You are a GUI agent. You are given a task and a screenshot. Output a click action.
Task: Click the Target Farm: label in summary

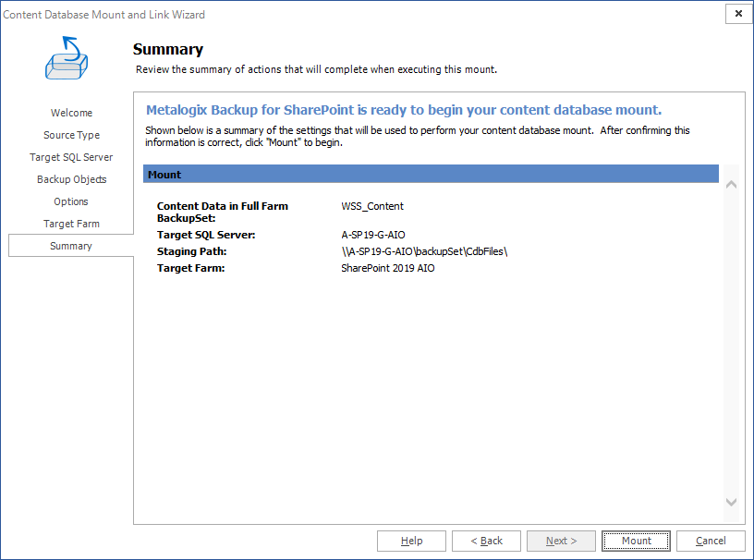pyautogui.click(x=190, y=268)
